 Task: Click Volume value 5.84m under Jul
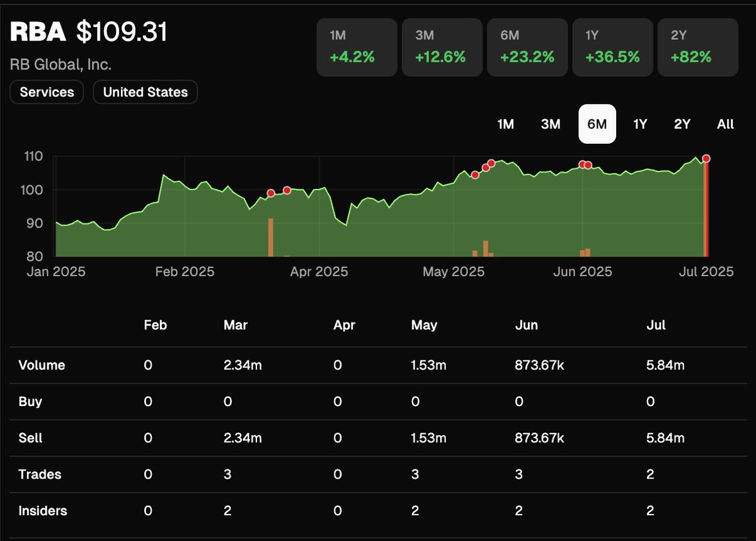tap(665, 365)
